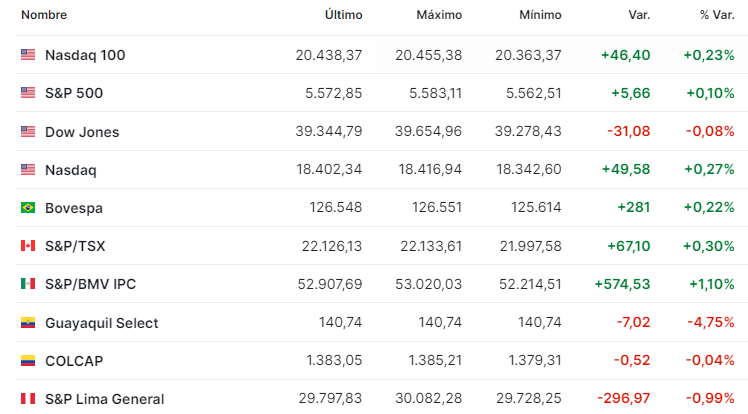748x414 pixels.
Task: Open the Bovespa index link
Action: click(74, 208)
